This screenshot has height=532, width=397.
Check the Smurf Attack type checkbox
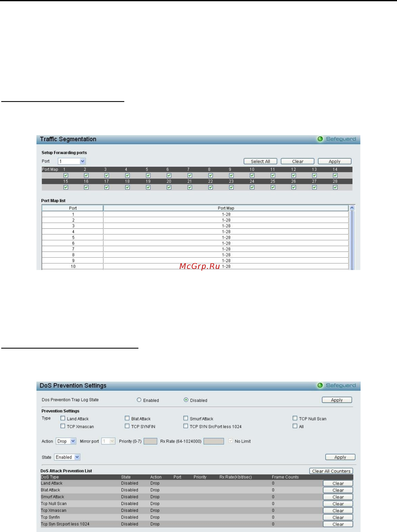[185, 418]
